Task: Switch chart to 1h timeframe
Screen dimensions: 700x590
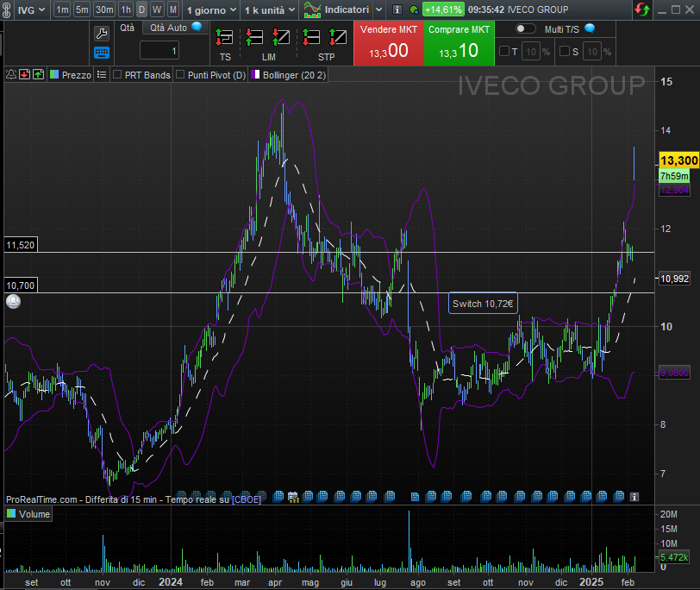Action: (127, 9)
